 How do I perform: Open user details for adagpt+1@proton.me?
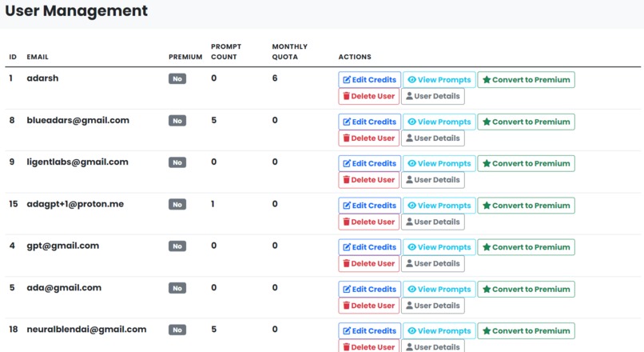click(433, 222)
